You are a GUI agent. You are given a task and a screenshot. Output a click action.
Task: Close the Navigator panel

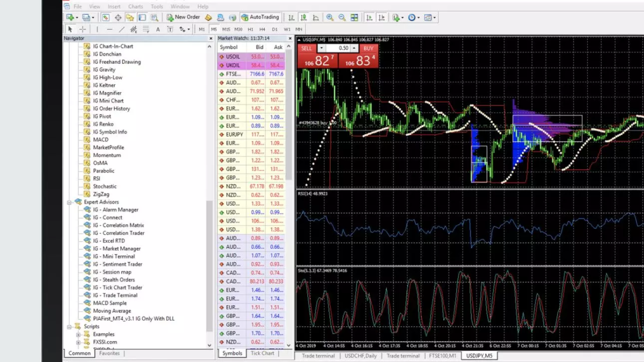tap(210, 39)
